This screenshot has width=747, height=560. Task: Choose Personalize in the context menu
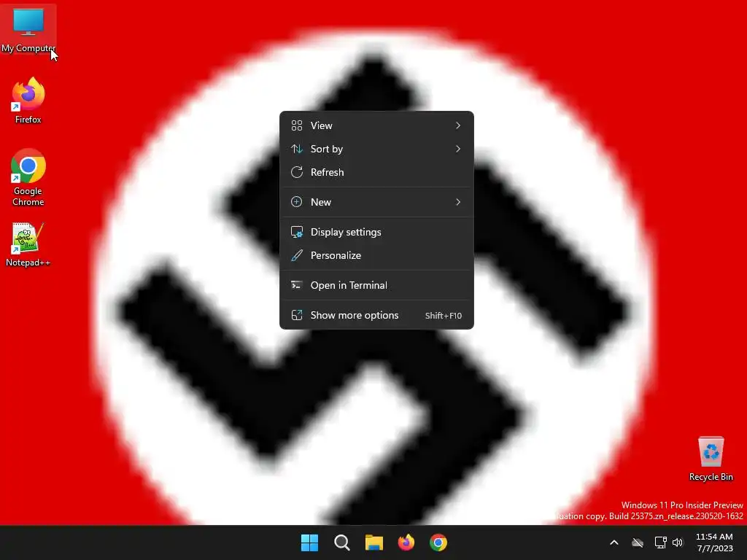click(376, 255)
